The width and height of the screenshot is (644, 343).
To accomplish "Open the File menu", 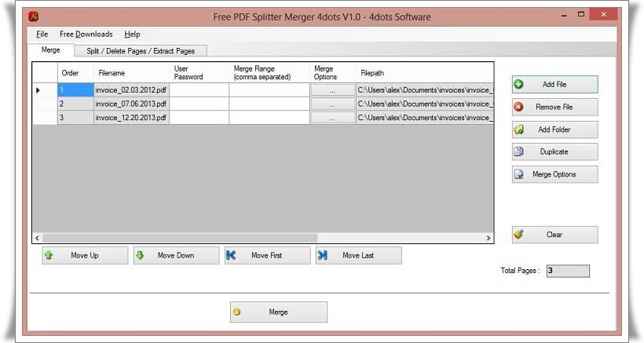I will [x=42, y=34].
